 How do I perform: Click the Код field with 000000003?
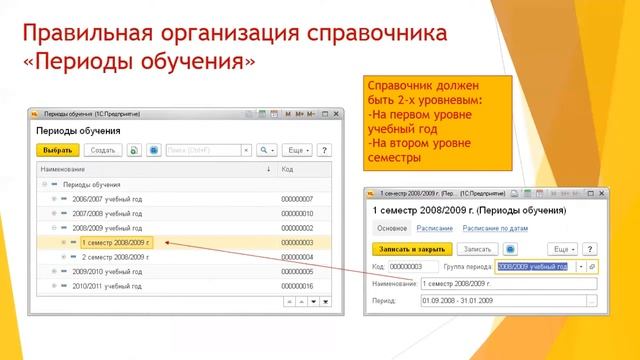(413, 267)
